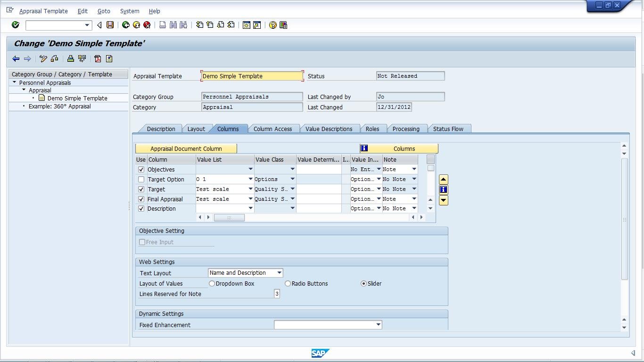Open Help via yellow question mark icon
644x362 pixels.
tap(273, 25)
